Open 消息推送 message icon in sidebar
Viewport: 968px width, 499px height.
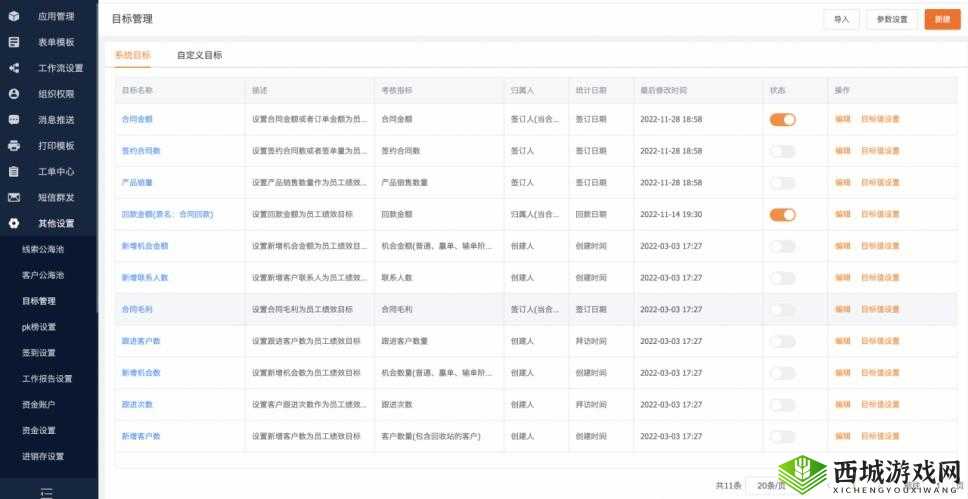pyautogui.click(x=14, y=120)
